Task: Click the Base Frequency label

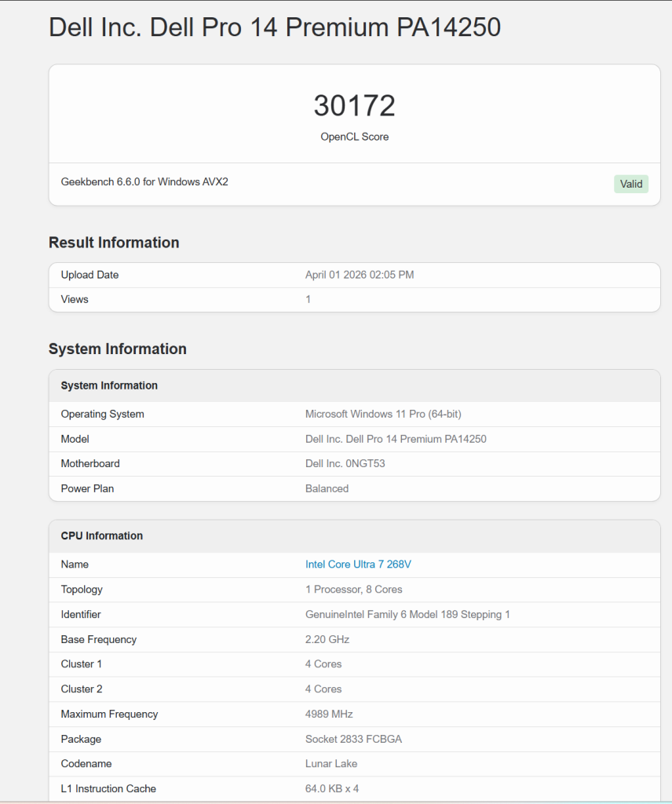Action: coord(98,639)
